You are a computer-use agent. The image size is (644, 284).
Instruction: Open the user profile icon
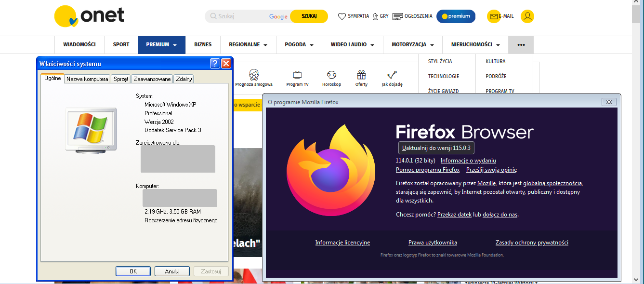pyautogui.click(x=527, y=16)
